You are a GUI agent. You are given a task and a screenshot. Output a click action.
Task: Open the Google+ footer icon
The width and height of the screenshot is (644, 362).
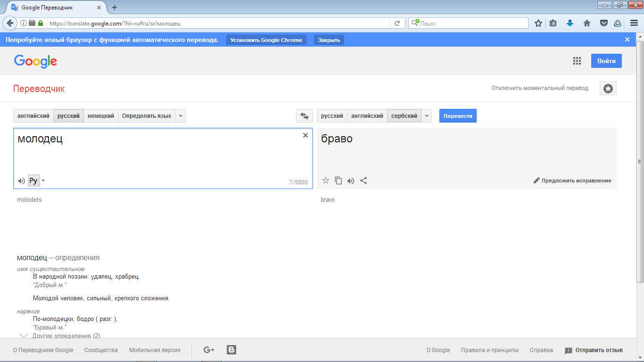point(209,350)
